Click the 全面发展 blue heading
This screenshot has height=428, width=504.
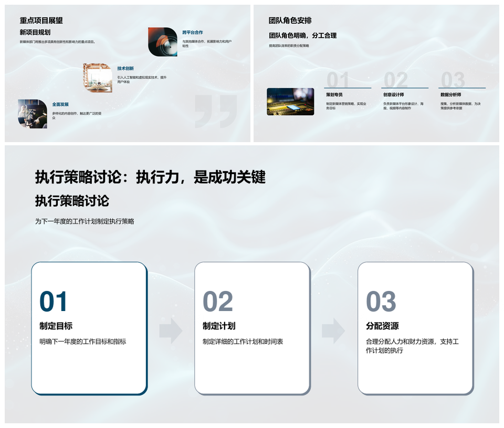[60, 104]
